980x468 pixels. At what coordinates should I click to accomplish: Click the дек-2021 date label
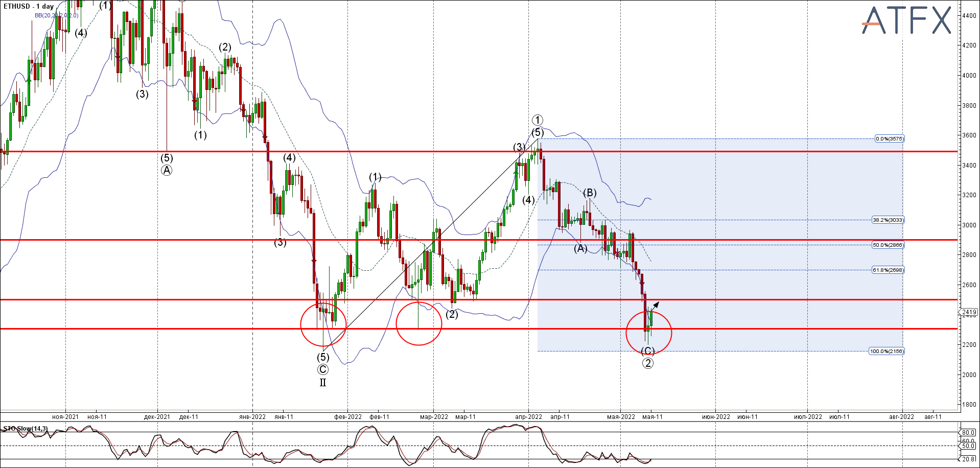click(157, 417)
